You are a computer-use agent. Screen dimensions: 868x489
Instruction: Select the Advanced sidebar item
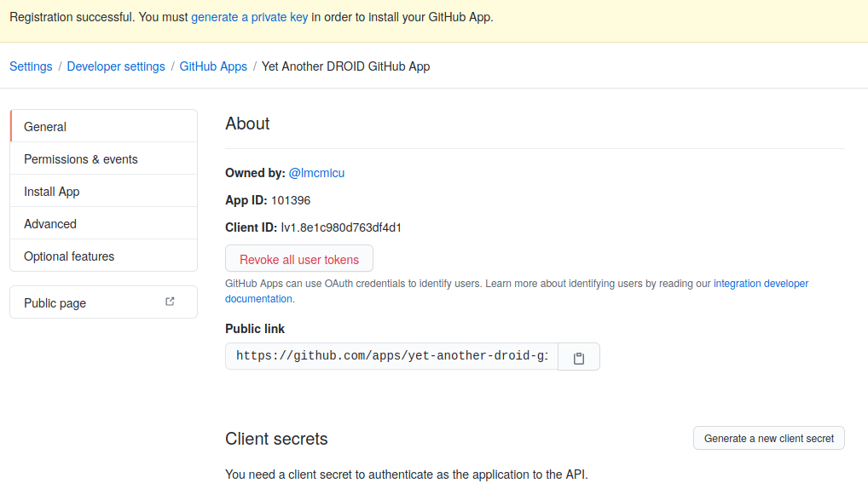point(103,223)
